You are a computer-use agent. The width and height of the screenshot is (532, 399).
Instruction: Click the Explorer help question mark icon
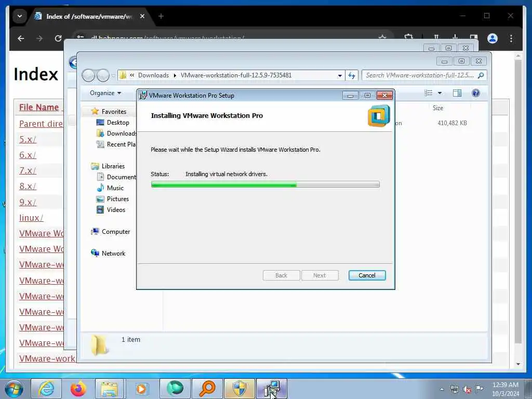coord(476,93)
